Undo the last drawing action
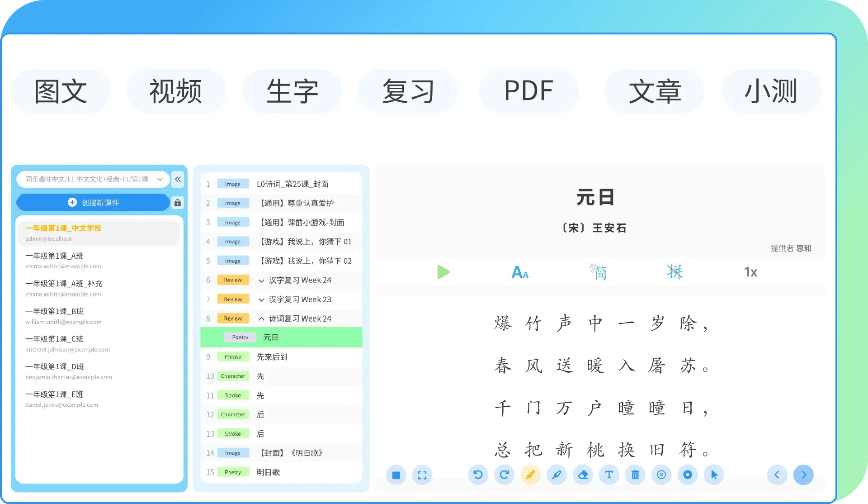This screenshot has width=868, height=504. tap(478, 475)
